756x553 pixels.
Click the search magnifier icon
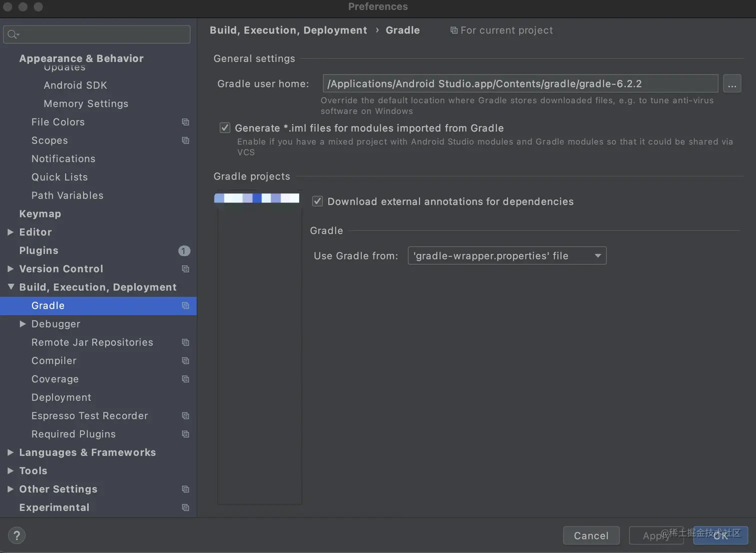pos(13,34)
